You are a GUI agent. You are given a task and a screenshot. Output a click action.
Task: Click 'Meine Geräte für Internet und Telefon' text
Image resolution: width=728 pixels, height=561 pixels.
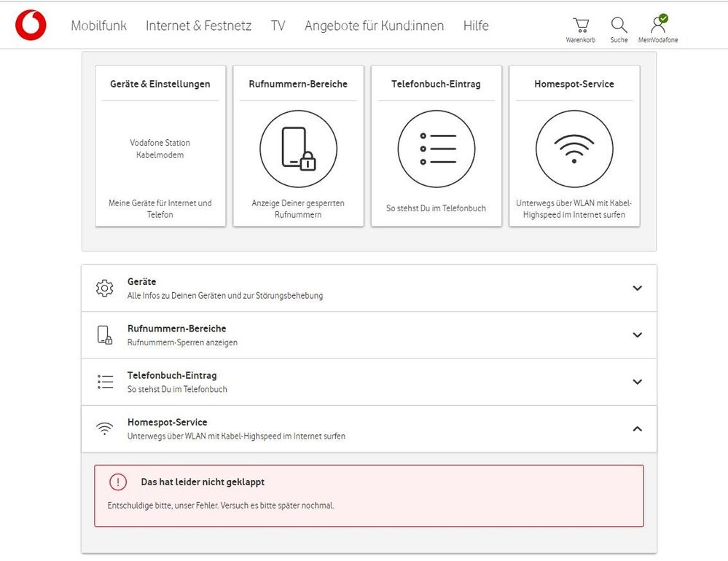160,209
